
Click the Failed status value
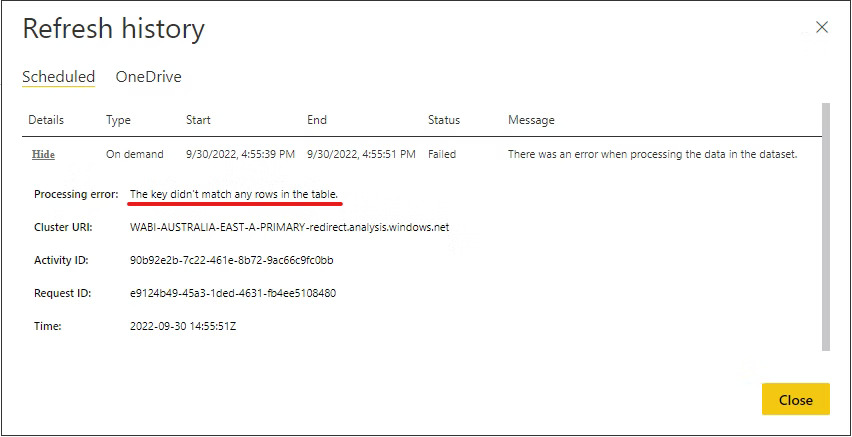pos(442,155)
